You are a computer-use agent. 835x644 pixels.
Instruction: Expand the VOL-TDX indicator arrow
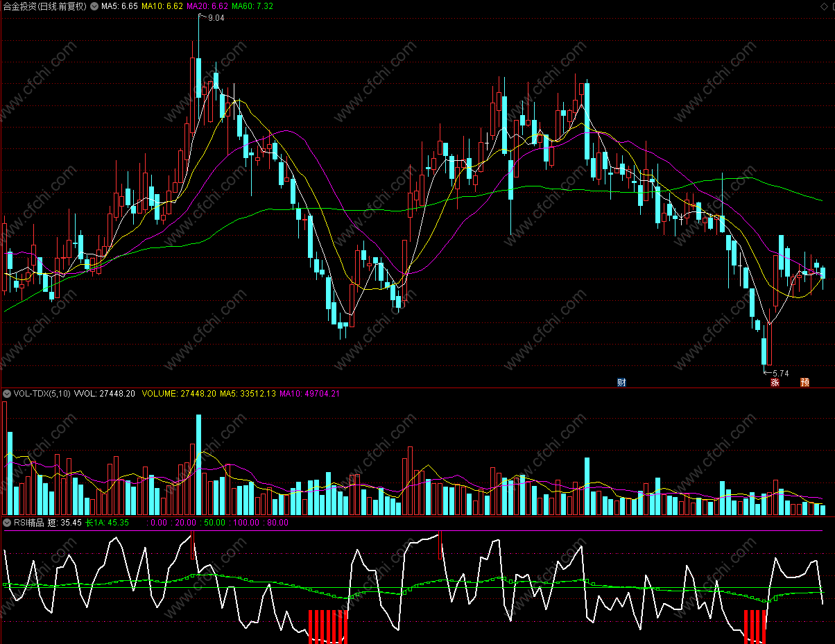point(7,394)
